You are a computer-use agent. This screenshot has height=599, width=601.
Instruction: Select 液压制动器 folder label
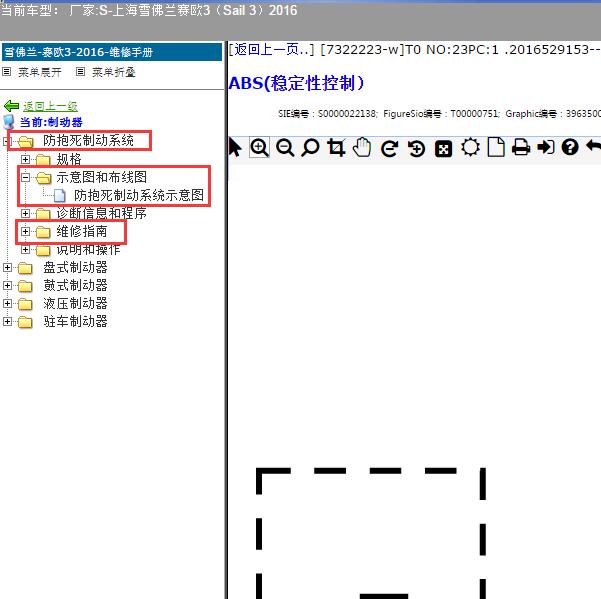pos(75,304)
